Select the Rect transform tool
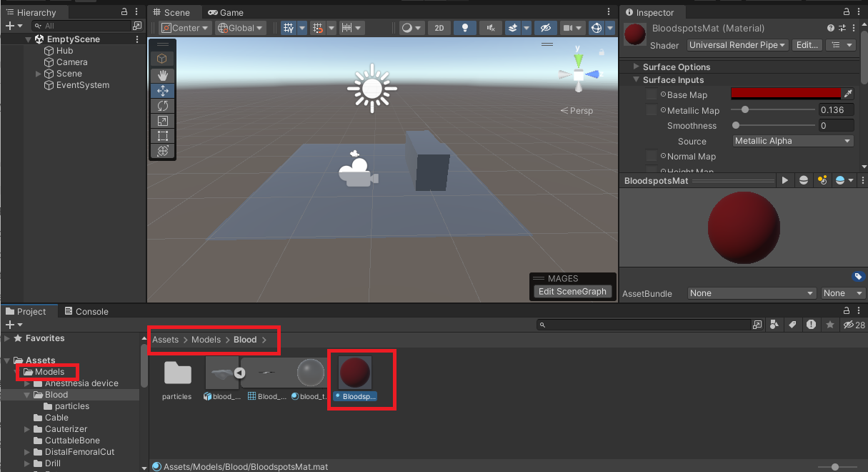868x472 pixels. pos(162,136)
